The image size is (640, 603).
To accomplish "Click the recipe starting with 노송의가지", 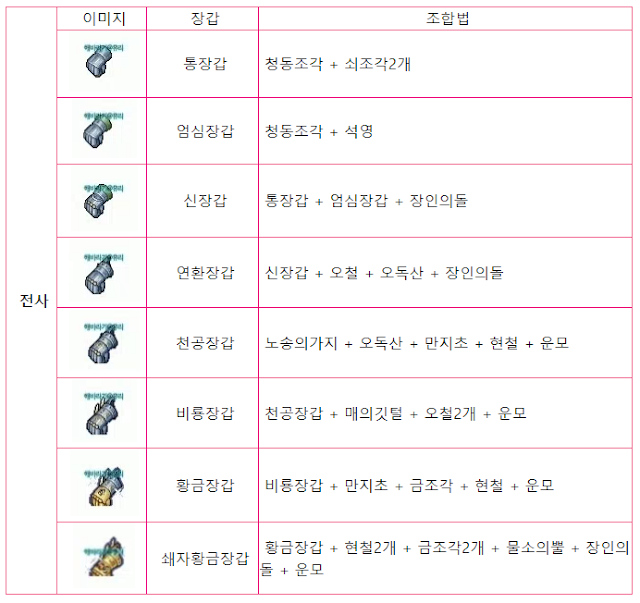I will click(416, 343).
